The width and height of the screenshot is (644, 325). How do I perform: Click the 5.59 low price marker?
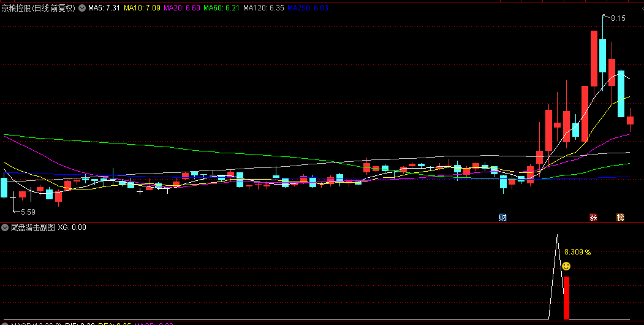pyautogui.click(x=28, y=212)
